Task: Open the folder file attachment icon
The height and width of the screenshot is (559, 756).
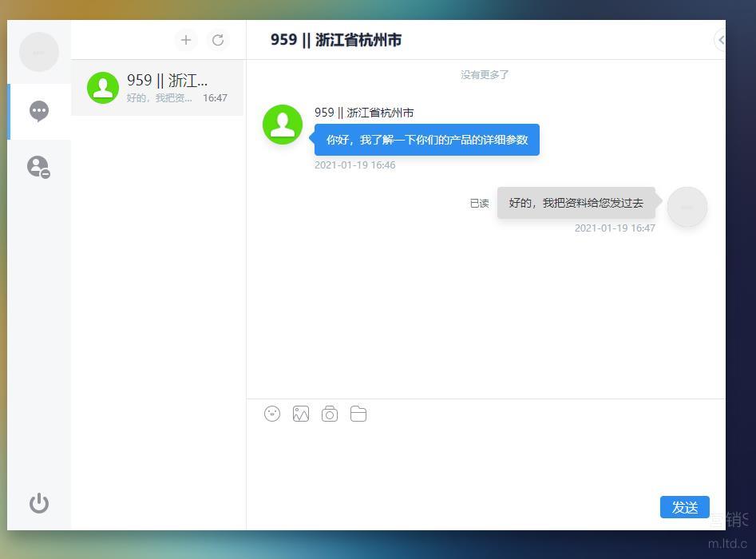Action: (358, 414)
